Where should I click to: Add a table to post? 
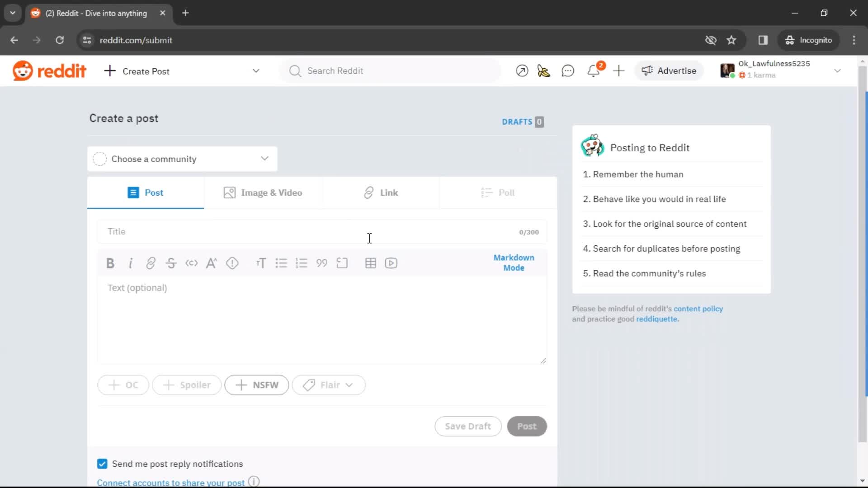(371, 263)
